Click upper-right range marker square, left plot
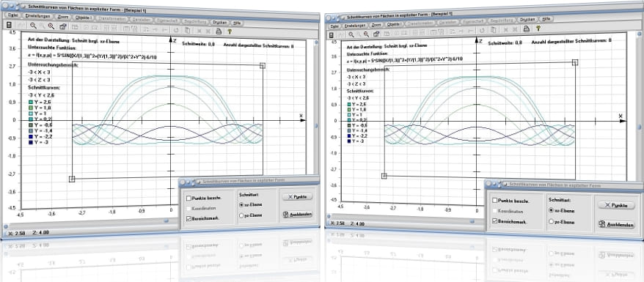The width and height of the screenshot is (644, 282). pyautogui.click(x=263, y=66)
